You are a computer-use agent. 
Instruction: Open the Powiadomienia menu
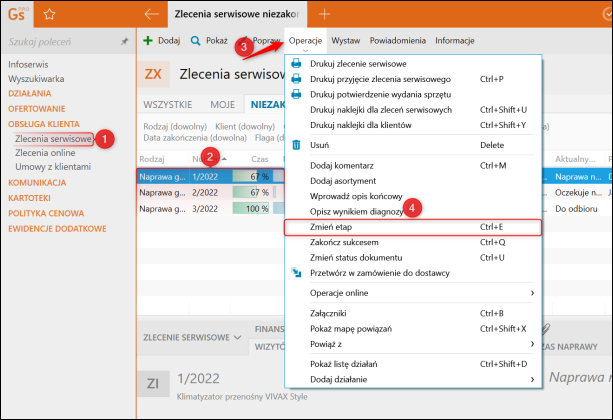click(398, 41)
